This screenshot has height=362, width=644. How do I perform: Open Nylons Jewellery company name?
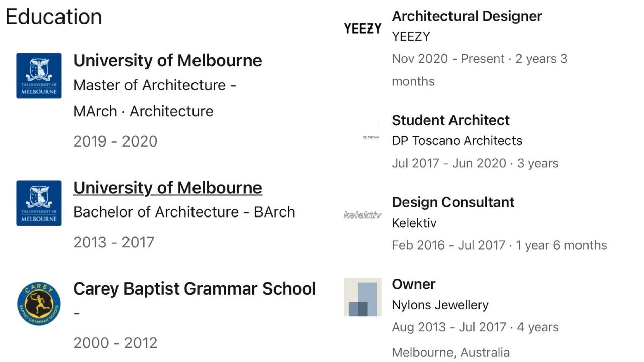(440, 305)
